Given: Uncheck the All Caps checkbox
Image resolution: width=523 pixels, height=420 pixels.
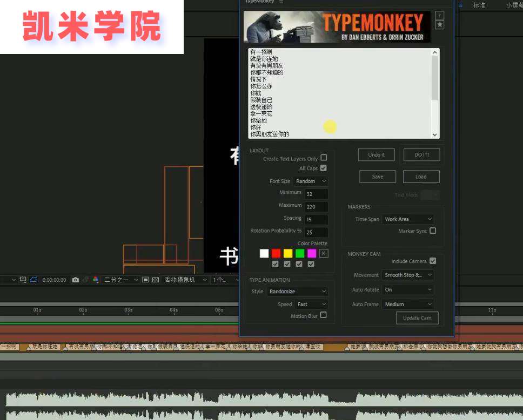Looking at the screenshot, I should click(323, 168).
